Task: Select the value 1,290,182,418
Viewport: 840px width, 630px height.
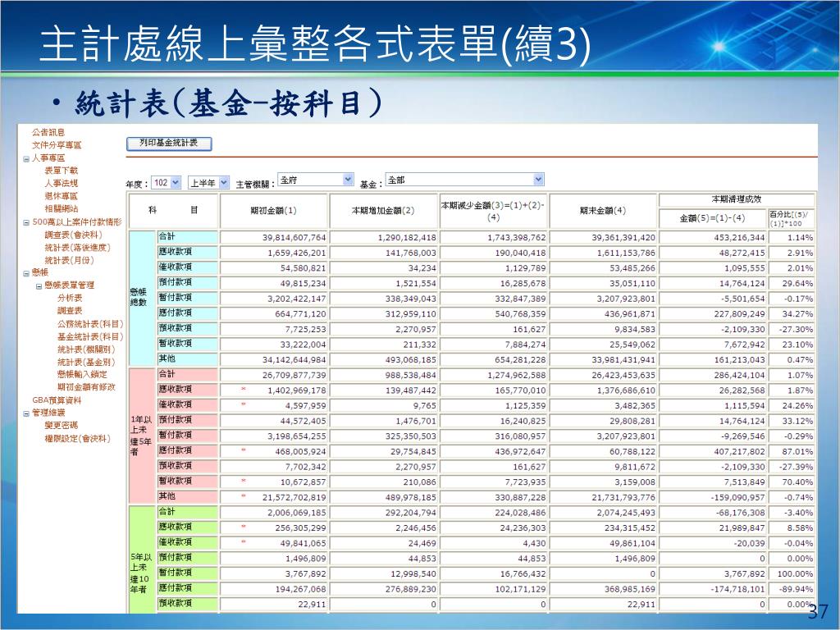Action: pos(407,237)
